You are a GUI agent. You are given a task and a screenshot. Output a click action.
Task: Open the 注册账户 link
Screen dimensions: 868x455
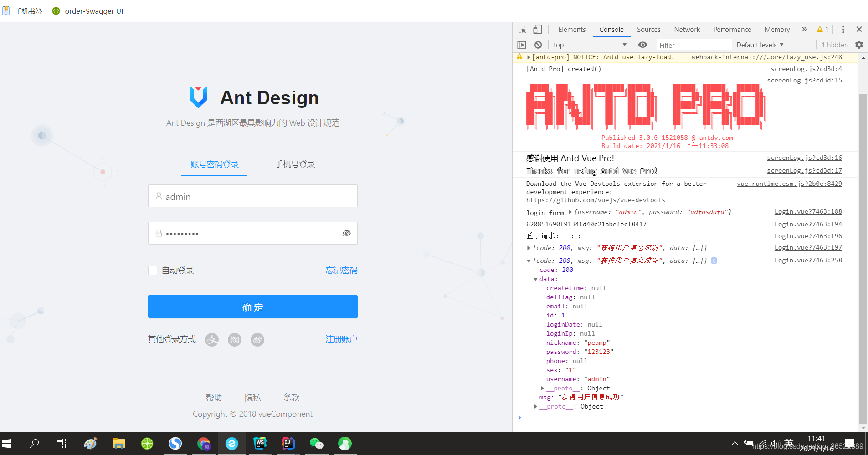click(341, 339)
